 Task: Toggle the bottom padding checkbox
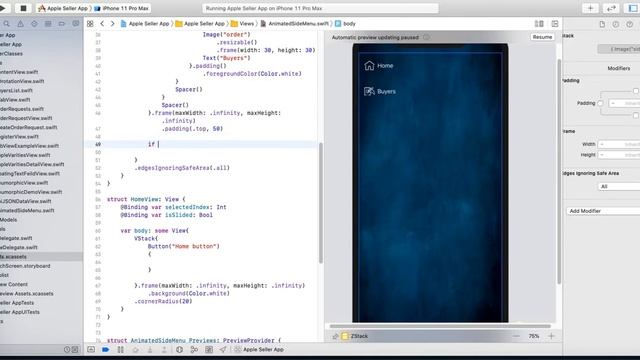point(636,116)
